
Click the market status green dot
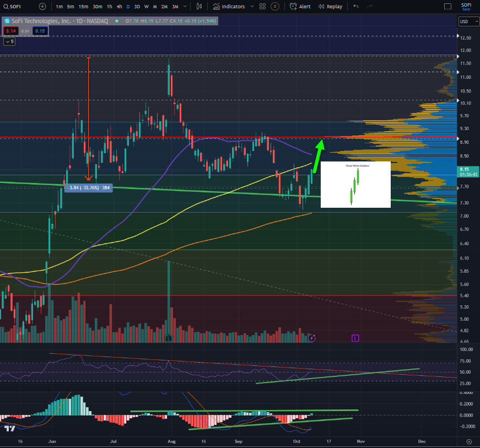coord(117,21)
